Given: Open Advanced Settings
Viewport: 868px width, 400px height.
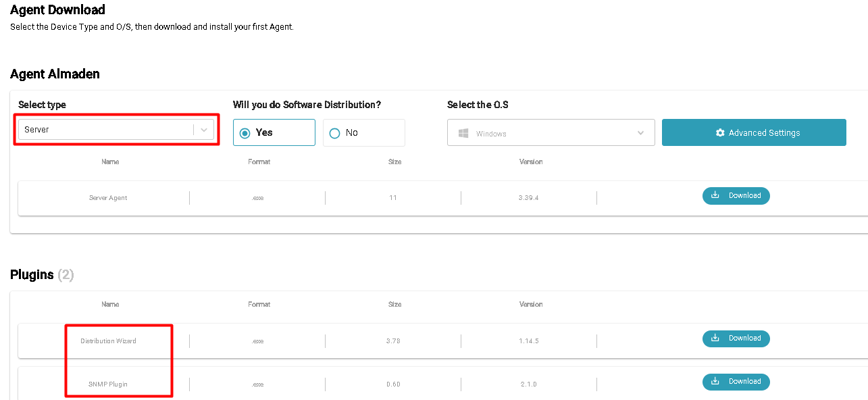Looking at the screenshot, I should (754, 132).
